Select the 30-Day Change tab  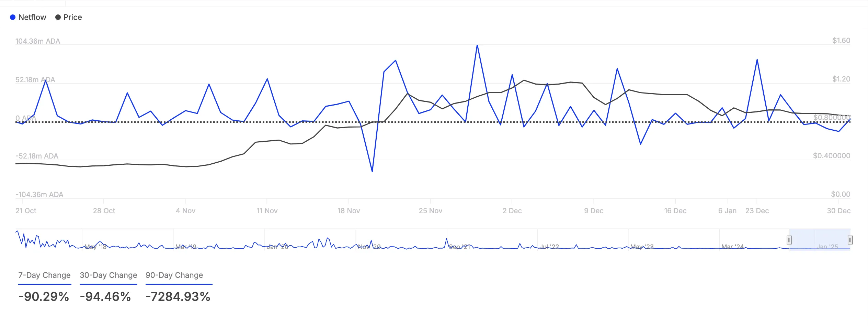pos(108,275)
